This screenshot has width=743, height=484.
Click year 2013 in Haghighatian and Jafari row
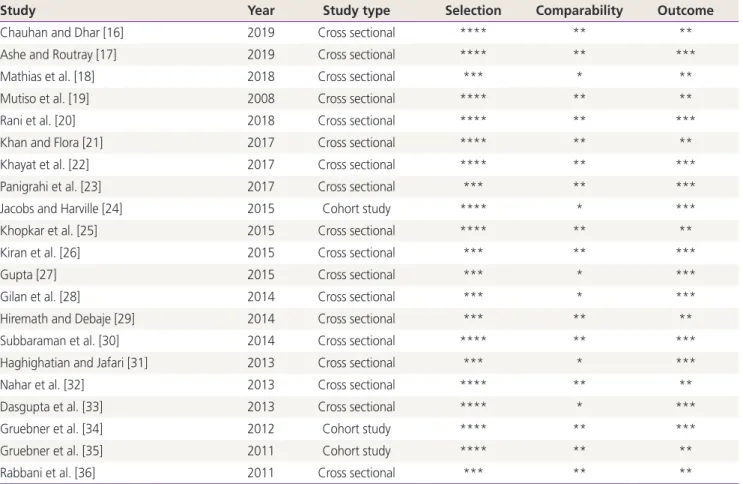[x=261, y=363]
